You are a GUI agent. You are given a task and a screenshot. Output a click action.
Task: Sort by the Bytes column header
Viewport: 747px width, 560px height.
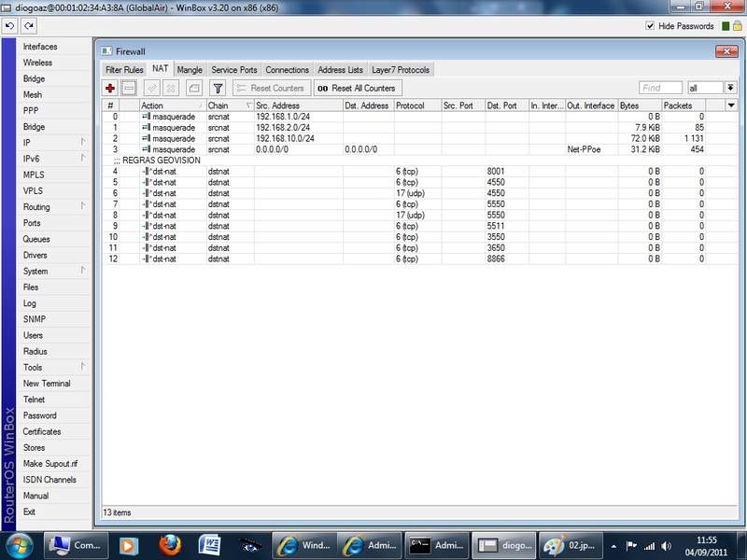pos(640,105)
